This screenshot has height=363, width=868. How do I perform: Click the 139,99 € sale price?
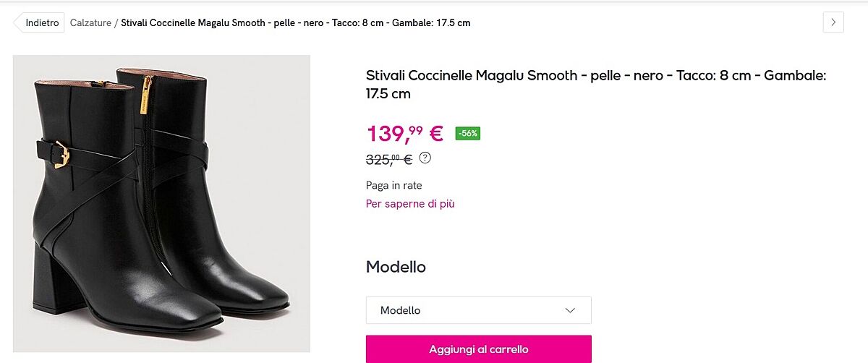point(404,134)
